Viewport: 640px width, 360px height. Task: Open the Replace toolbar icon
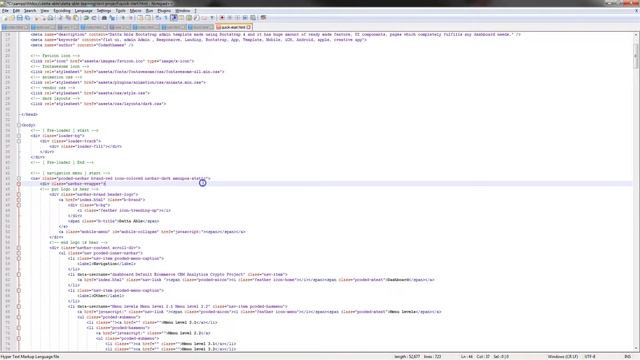[x=112, y=18]
